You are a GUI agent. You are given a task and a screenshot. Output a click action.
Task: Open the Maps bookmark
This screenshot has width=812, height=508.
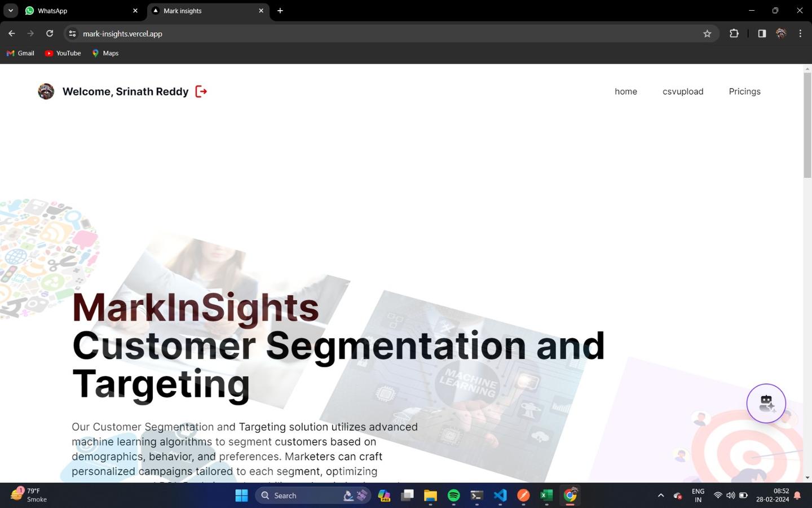(x=105, y=53)
